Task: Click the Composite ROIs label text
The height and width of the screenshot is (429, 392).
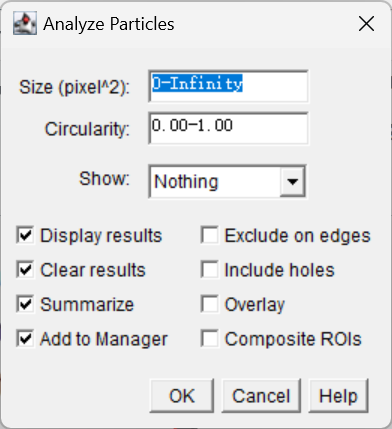Action: tap(293, 339)
